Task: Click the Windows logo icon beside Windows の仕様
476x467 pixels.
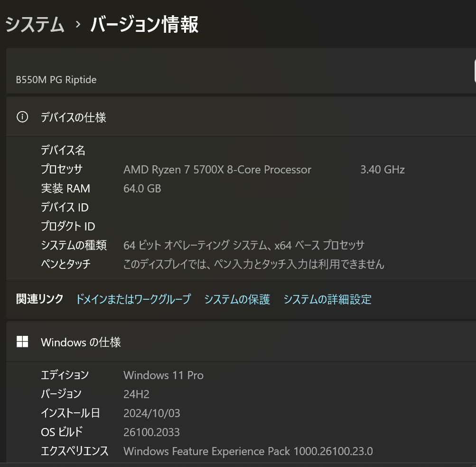Action: click(x=22, y=342)
